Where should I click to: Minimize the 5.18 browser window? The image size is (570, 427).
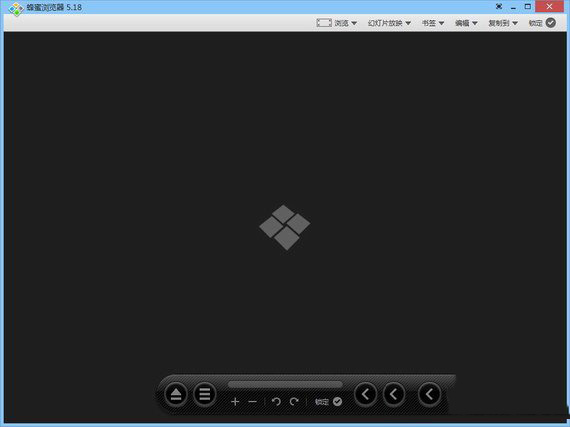pos(513,7)
